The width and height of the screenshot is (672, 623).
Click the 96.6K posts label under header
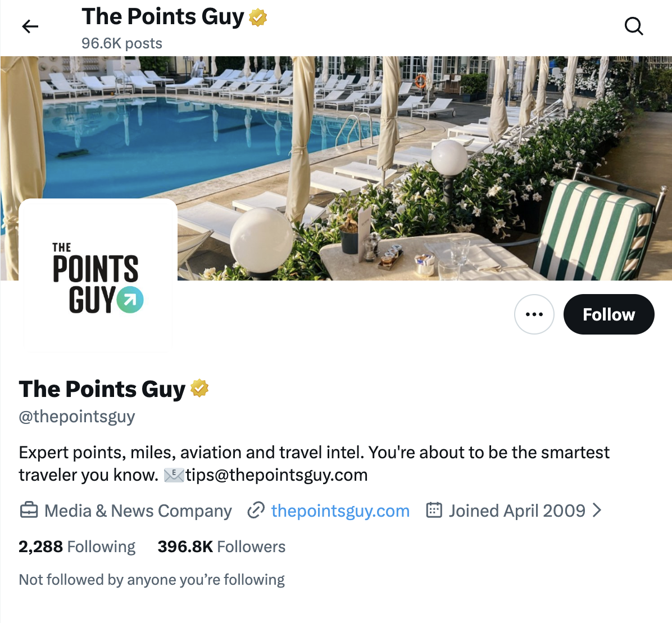(121, 43)
